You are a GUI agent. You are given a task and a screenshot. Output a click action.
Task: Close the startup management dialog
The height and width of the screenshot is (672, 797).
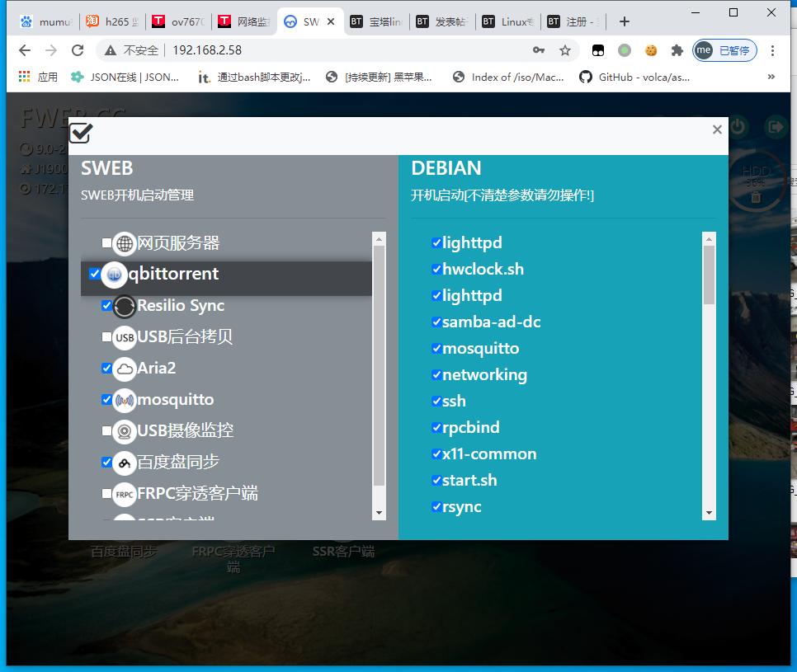[717, 129]
